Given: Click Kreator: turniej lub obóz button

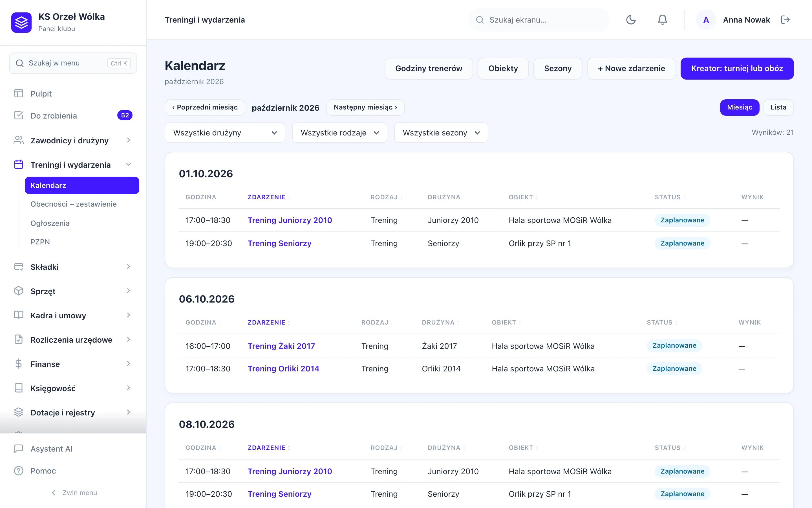Looking at the screenshot, I should pos(737,69).
